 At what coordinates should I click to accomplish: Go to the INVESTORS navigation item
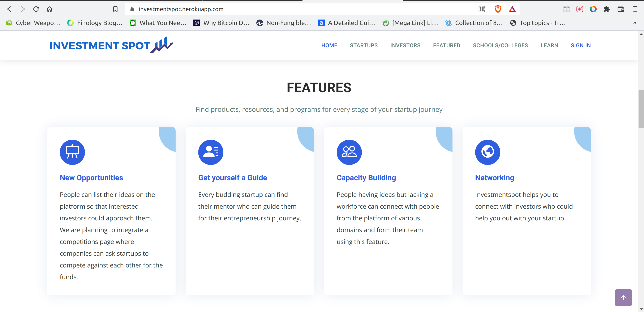405,45
